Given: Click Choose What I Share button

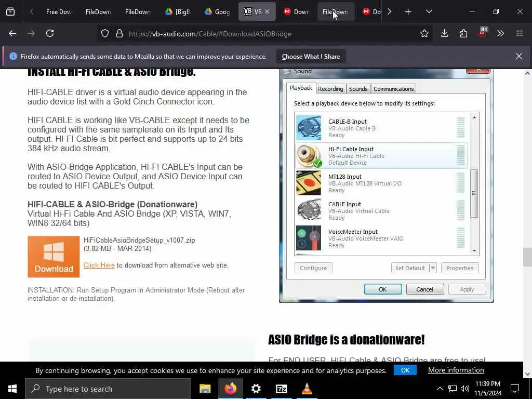Looking at the screenshot, I should pos(311,56).
